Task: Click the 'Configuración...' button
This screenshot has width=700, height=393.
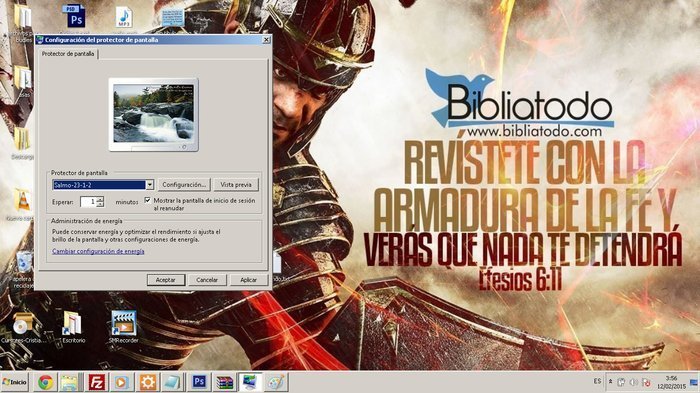Action: click(x=184, y=184)
